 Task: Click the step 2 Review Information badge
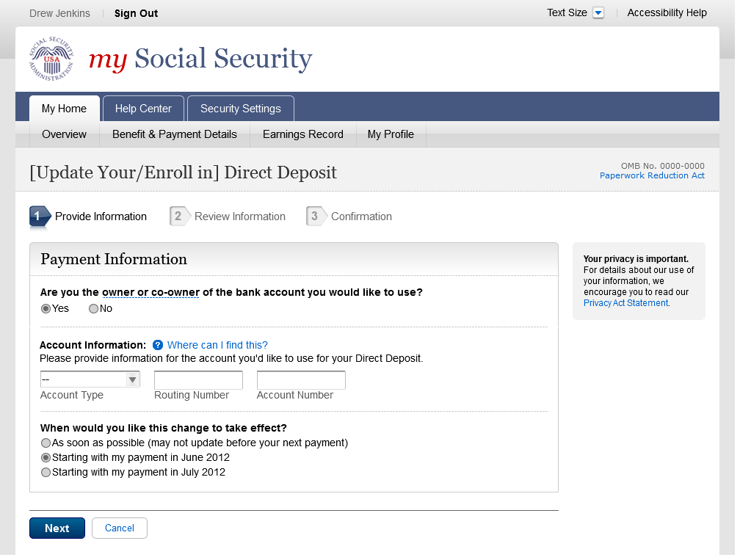(x=177, y=217)
